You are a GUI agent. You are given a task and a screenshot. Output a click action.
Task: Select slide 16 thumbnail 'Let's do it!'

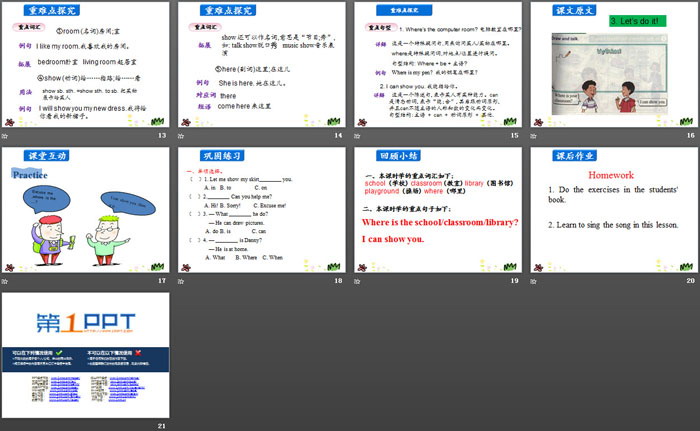pyautogui.click(x=615, y=64)
